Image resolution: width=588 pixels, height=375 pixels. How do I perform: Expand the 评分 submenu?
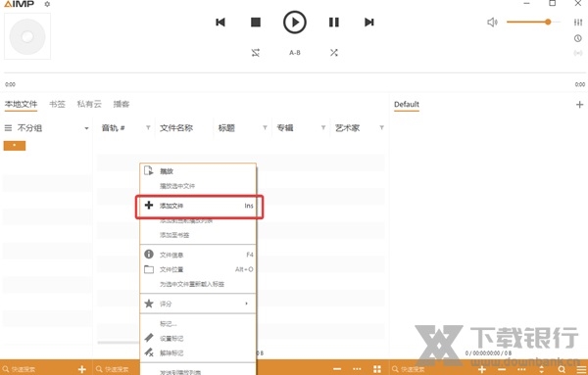tap(198, 304)
